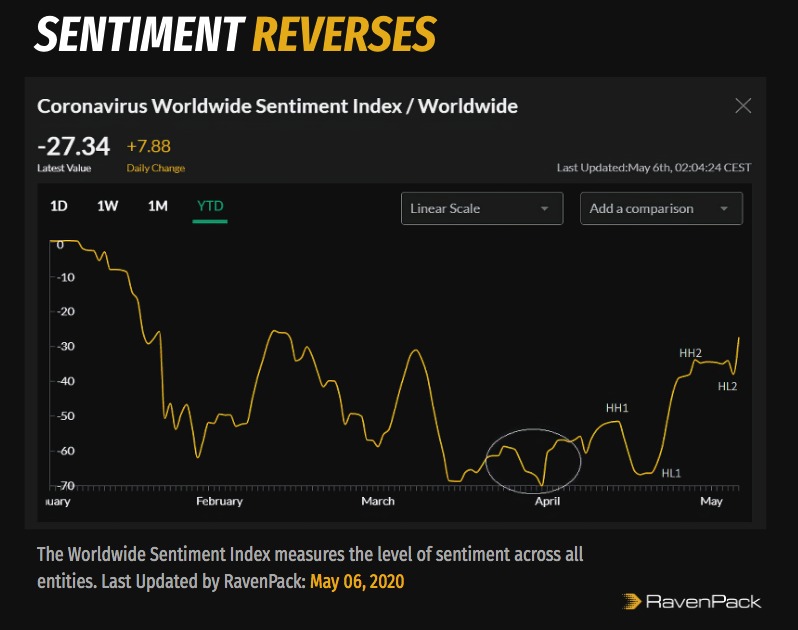Click the May 06, 2020 date text
The width and height of the screenshot is (798, 630).
click(357, 581)
